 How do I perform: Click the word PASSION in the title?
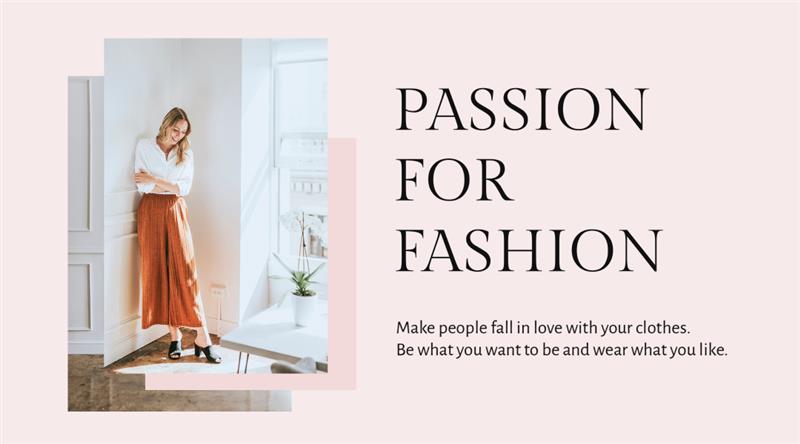(522, 109)
